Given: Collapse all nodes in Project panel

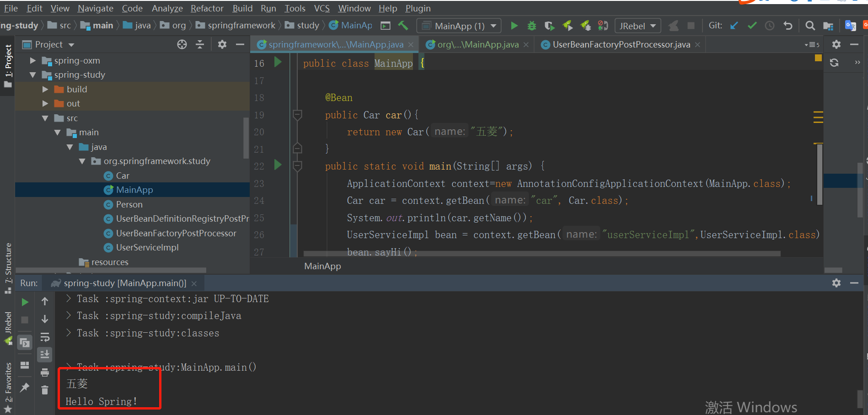Looking at the screenshot, I should point(200,44).
